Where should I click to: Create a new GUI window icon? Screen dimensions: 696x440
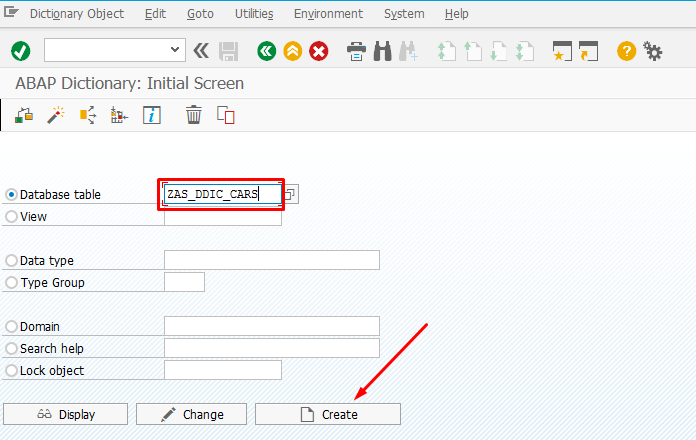[562, 51]
